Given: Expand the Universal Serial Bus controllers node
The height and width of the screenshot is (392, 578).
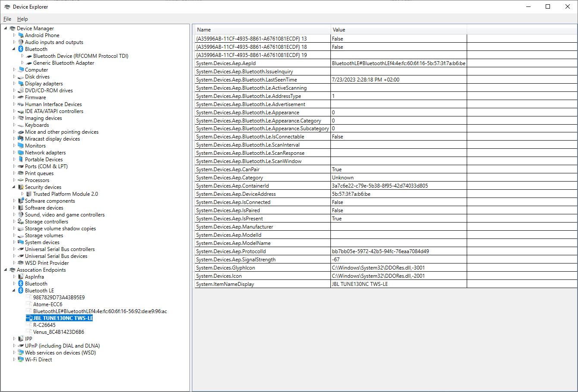Looking at the screenshot, I should 14,249.
